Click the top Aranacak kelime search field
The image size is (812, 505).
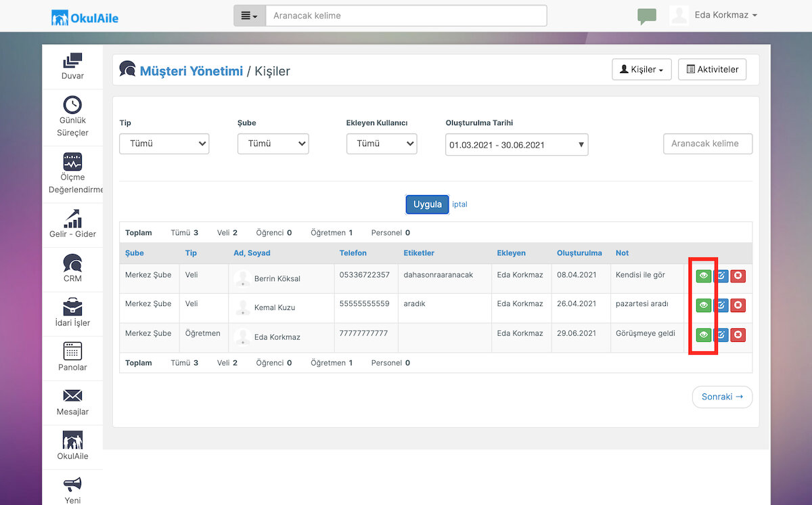(x=406, y=16)
